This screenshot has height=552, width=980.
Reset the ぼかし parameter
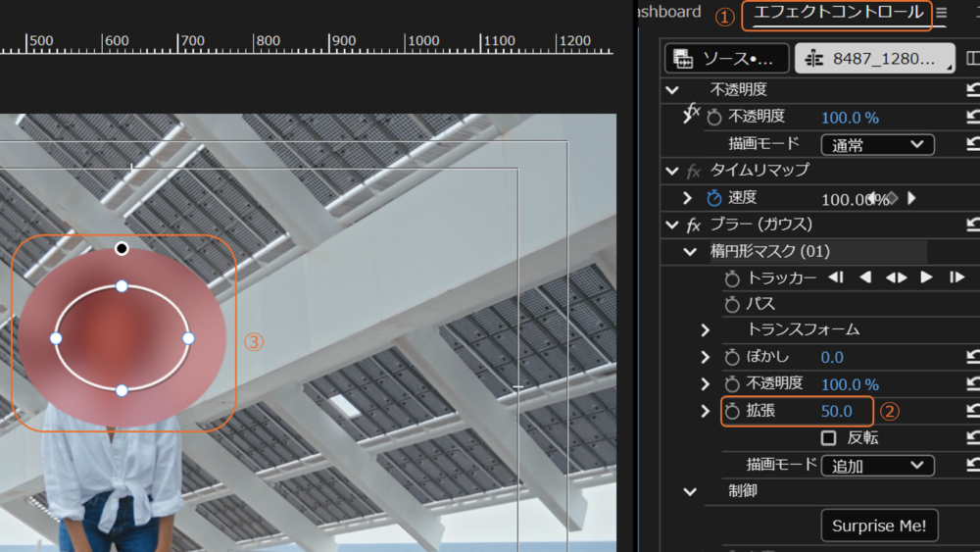[x=973, y=357]
